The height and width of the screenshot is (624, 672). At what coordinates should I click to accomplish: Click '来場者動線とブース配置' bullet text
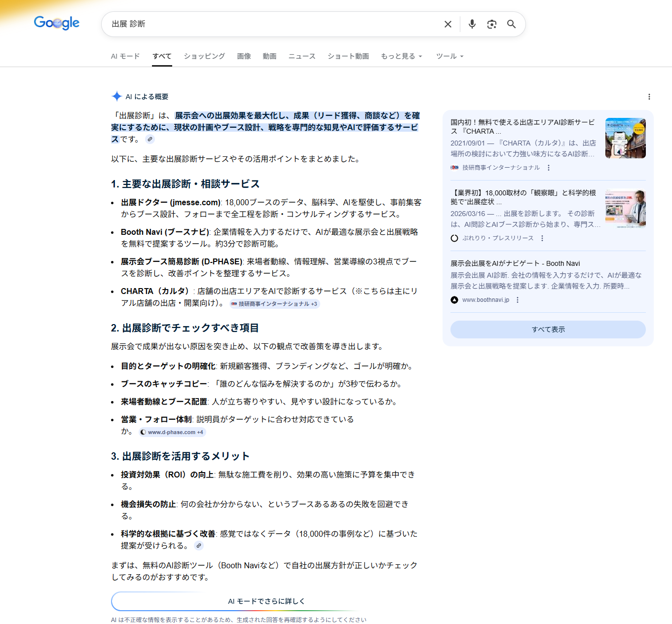click(164, 402)
